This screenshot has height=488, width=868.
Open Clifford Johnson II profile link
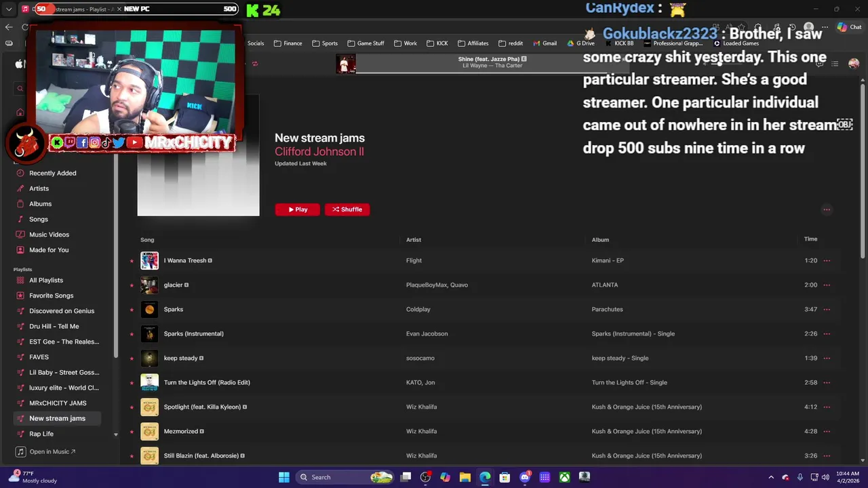tap(319, 152)
